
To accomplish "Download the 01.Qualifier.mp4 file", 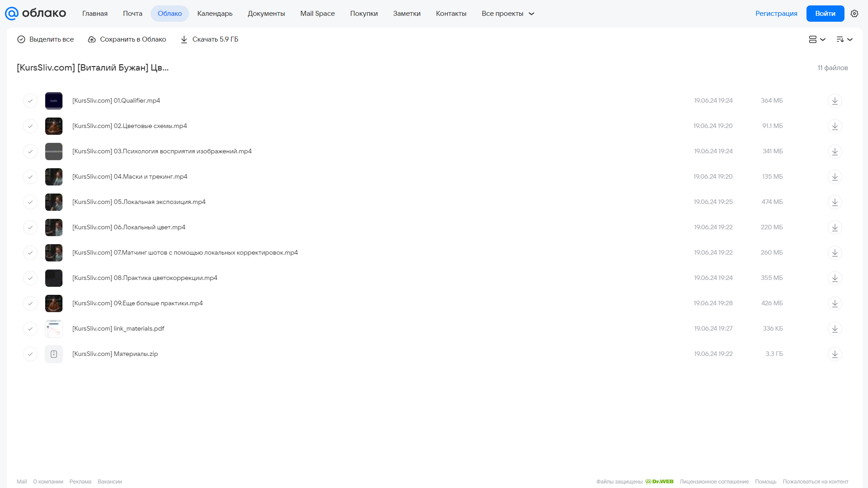I will pos(835,100).
